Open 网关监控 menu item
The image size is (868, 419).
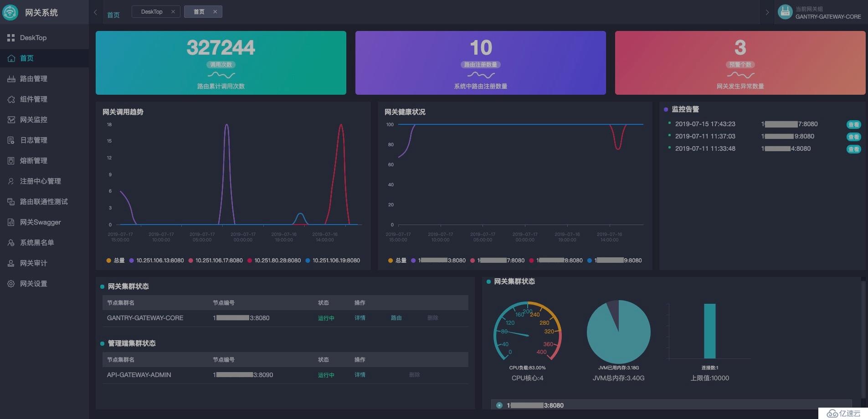44,120
